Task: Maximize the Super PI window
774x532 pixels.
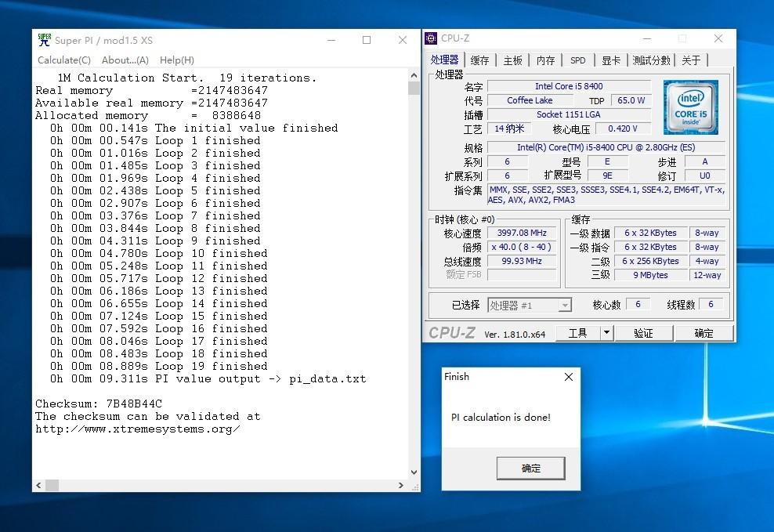Action: click(x=367, y=40)
